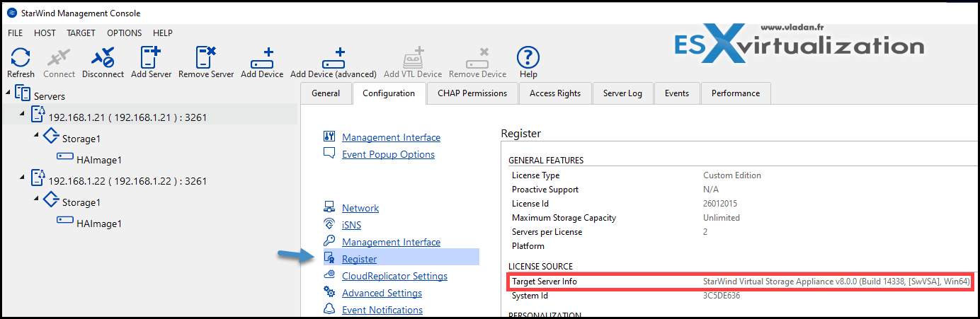Click the Add Device toolbar icon
The image size is (980, 319).
[262, 58]
